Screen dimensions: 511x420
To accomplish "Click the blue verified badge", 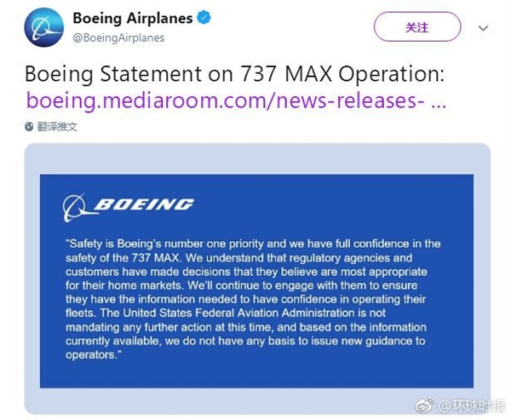I will [204, 18].
